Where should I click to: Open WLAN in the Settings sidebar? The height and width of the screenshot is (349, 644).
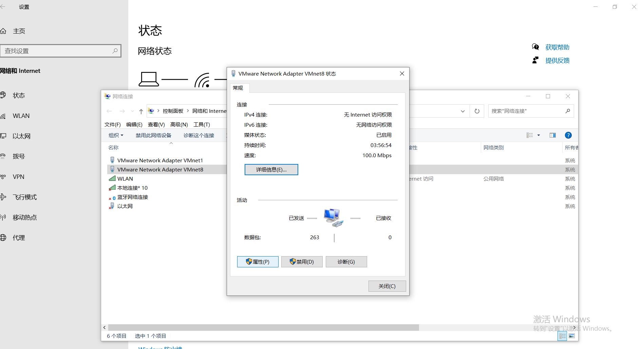(21, 116)
